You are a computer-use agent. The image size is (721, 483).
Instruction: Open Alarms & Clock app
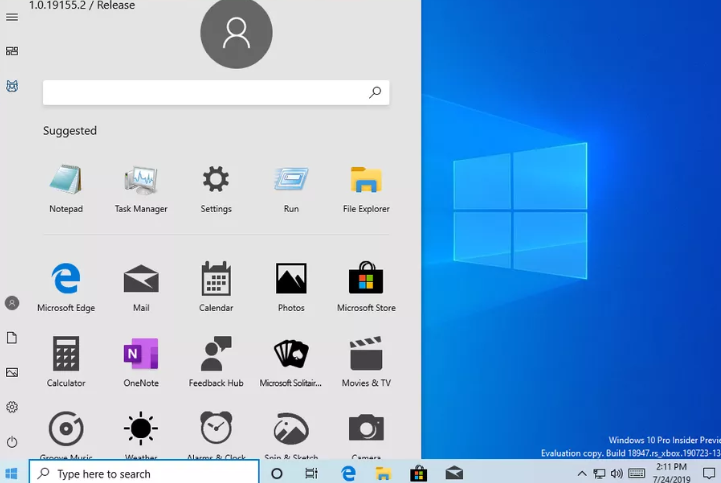216,435
